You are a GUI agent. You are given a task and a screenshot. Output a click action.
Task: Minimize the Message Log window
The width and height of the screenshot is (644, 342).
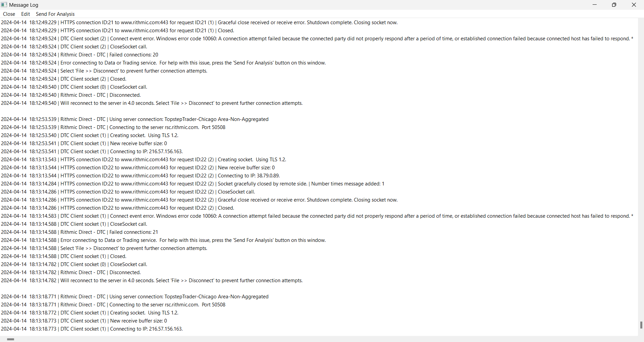595,5
